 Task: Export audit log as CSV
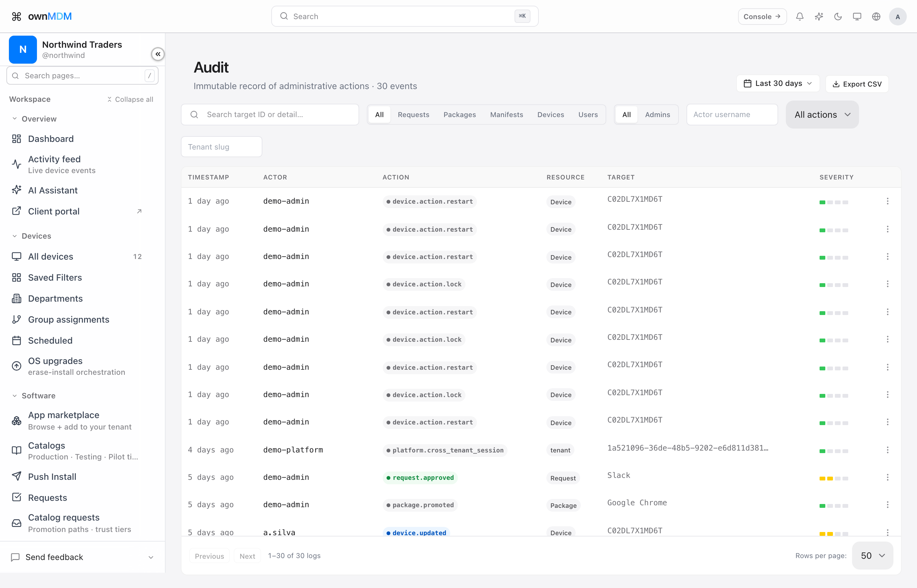(857, 84)
